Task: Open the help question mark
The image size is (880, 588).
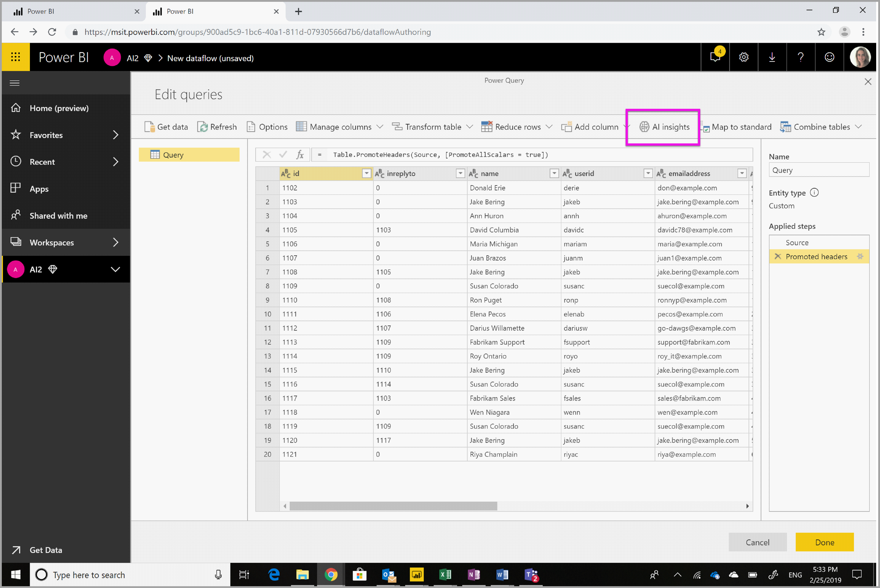Action: point(801,57)
